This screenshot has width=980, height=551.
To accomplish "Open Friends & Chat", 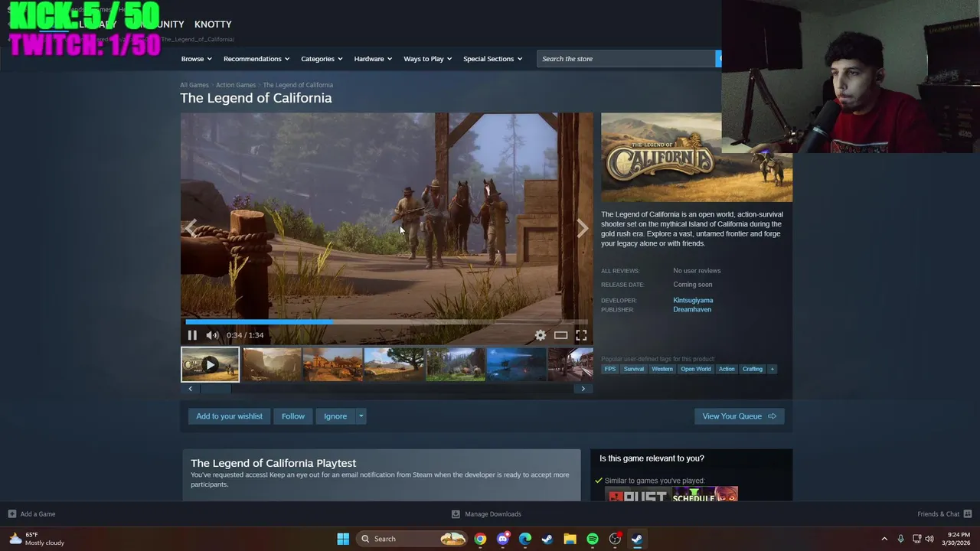I will pos(945,514).
